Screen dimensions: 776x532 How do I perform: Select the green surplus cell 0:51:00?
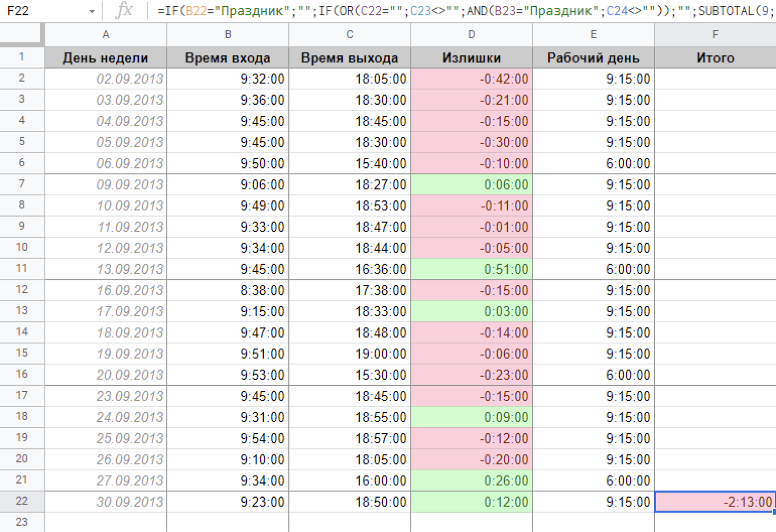(x=472, y=269)
